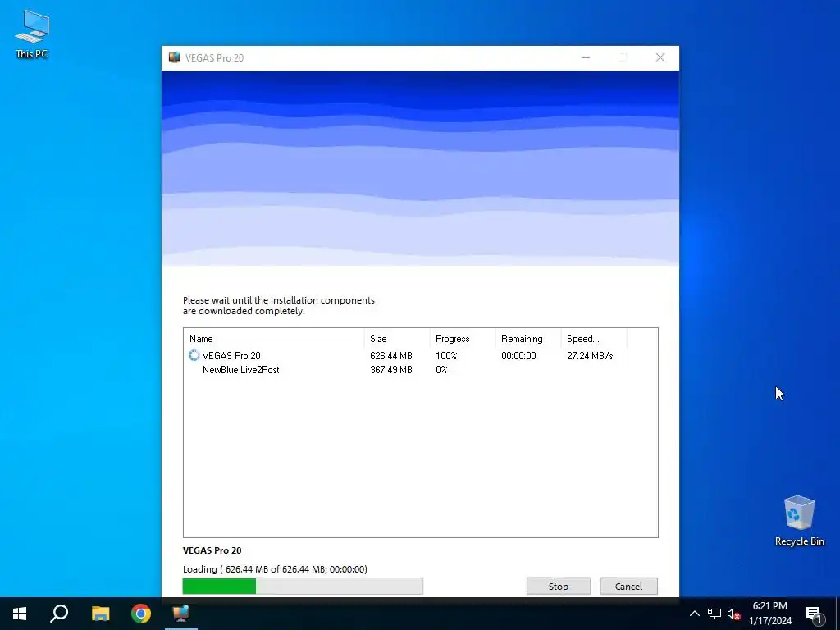Click the 626.44 MB size cell
This screenshot has height=630, width=840.
(391, 356)
